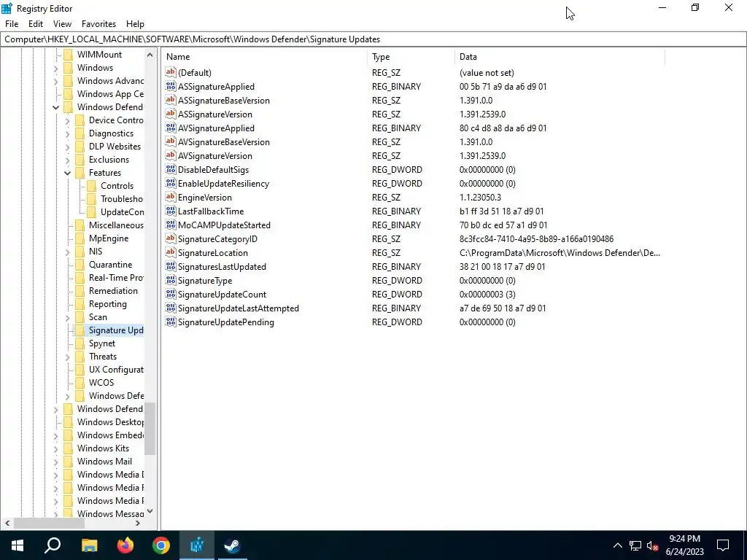Sort by the Type column header

(411, 57)
